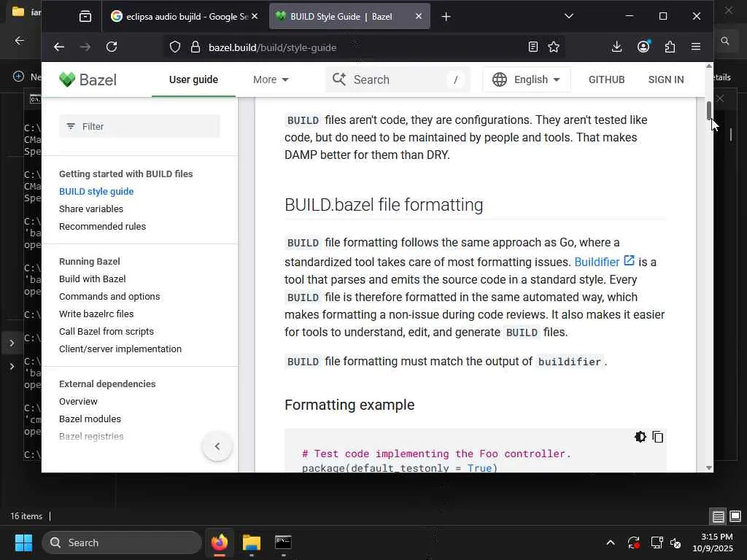Open the GITHUB link
The image size is (747, 560).
point(606,79)
